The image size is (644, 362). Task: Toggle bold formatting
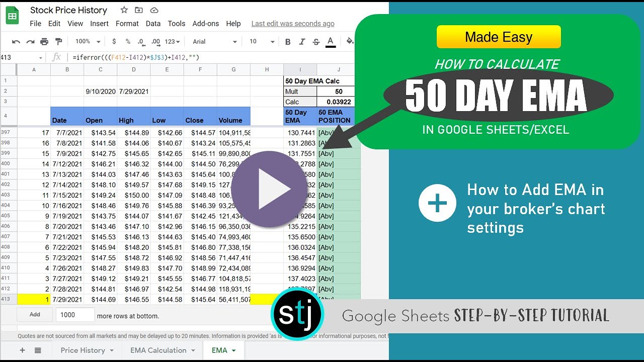(288, 42)
